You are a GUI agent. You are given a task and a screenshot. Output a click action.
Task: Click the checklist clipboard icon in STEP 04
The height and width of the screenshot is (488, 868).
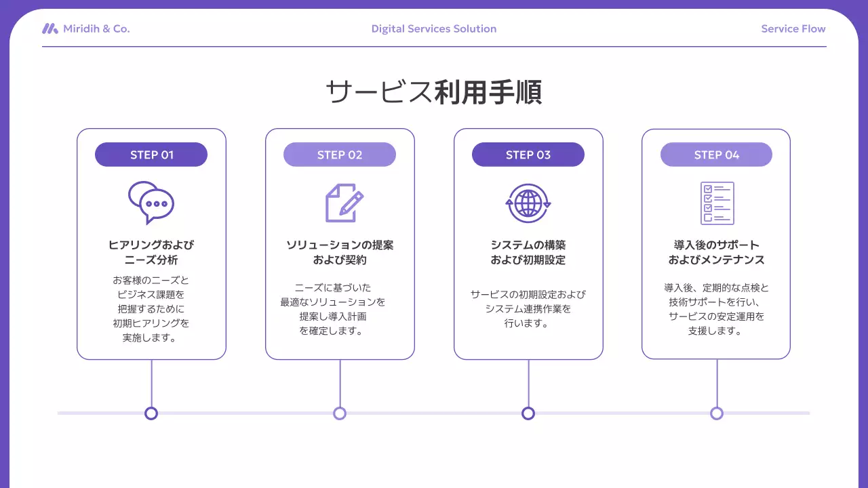pyautogui.click(x=717, y=202)
